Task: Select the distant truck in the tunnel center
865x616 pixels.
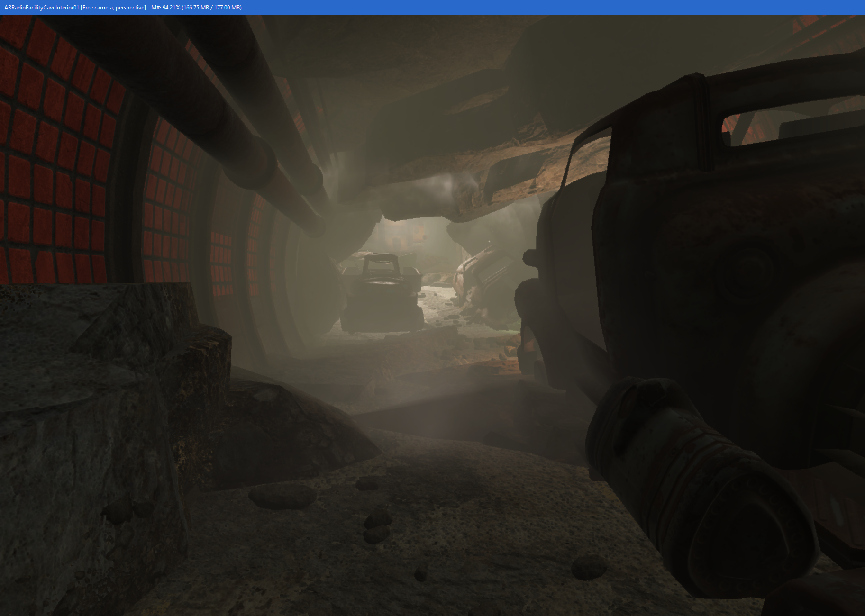Action: click(x=382, y=294)
